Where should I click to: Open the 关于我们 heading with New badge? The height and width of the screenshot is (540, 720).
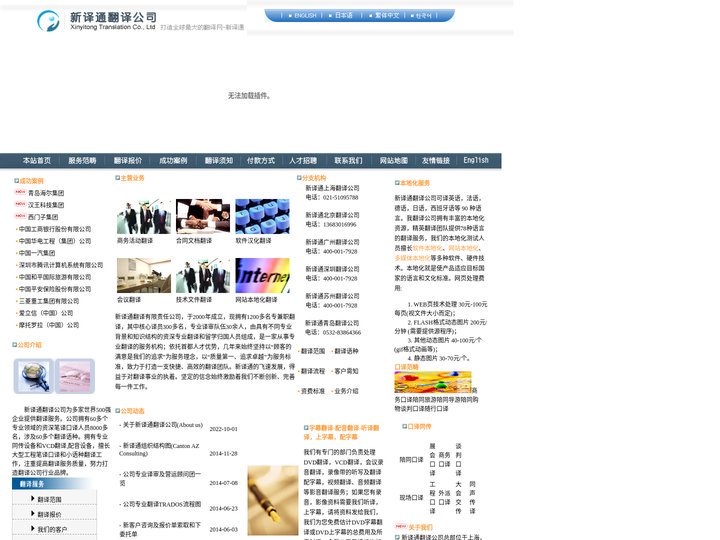point(421,527)
